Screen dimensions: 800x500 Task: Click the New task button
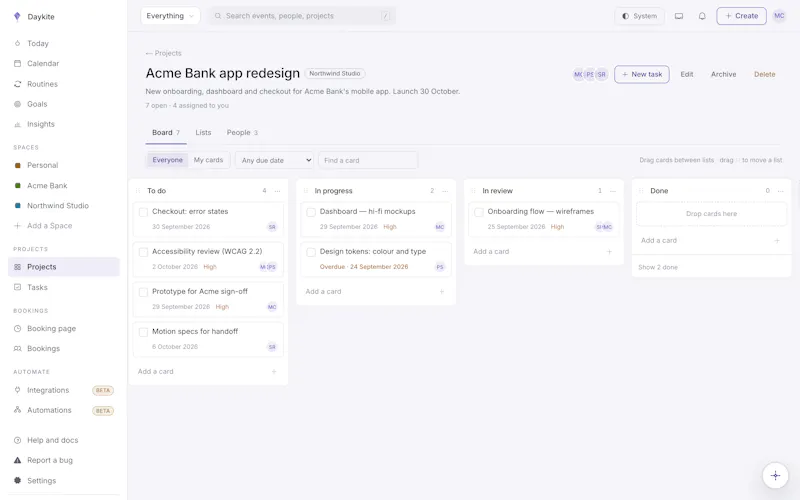tap(641, 74)
